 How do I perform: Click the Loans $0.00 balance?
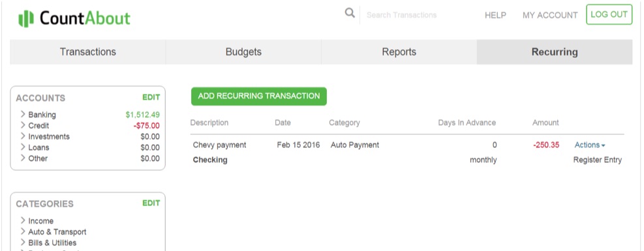(150, 147)
